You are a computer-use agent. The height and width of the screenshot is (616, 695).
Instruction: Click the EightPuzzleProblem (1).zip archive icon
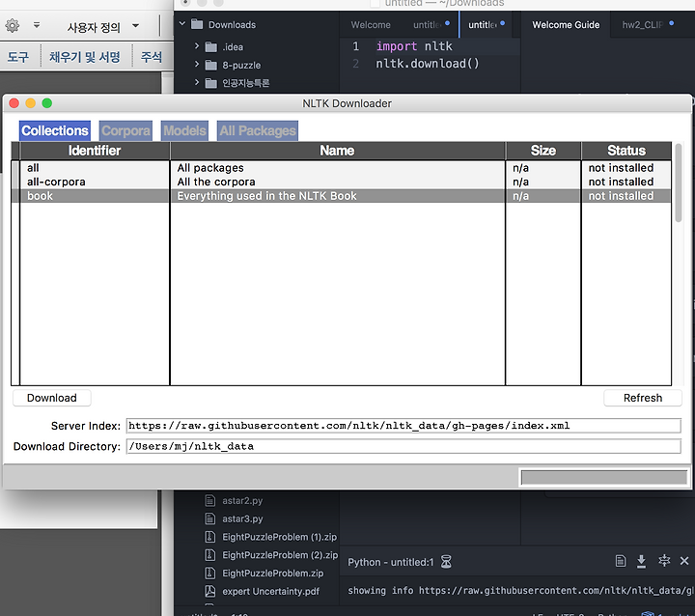coord(209,537)
